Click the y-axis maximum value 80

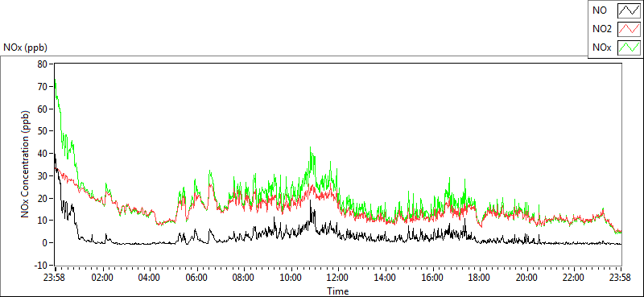pos(43,64)
